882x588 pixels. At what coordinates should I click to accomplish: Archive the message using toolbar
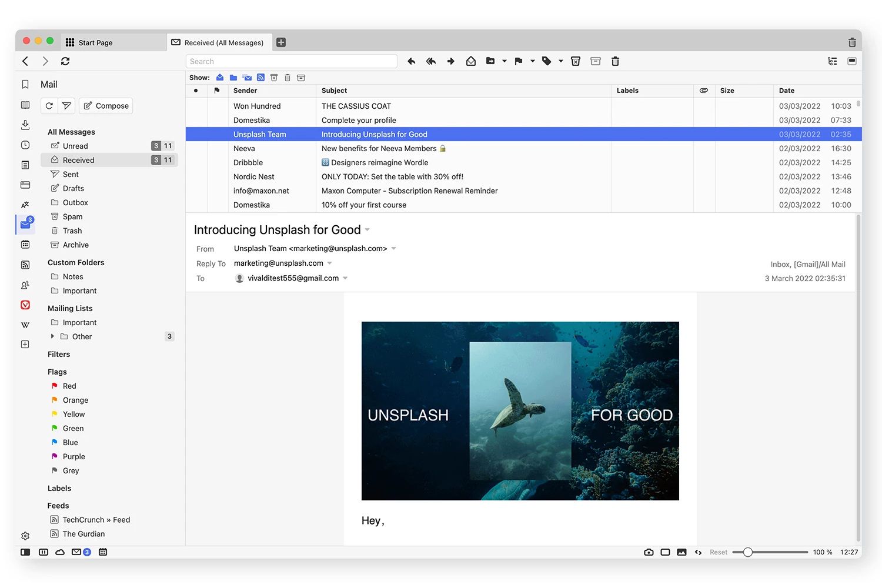point(596,61)
